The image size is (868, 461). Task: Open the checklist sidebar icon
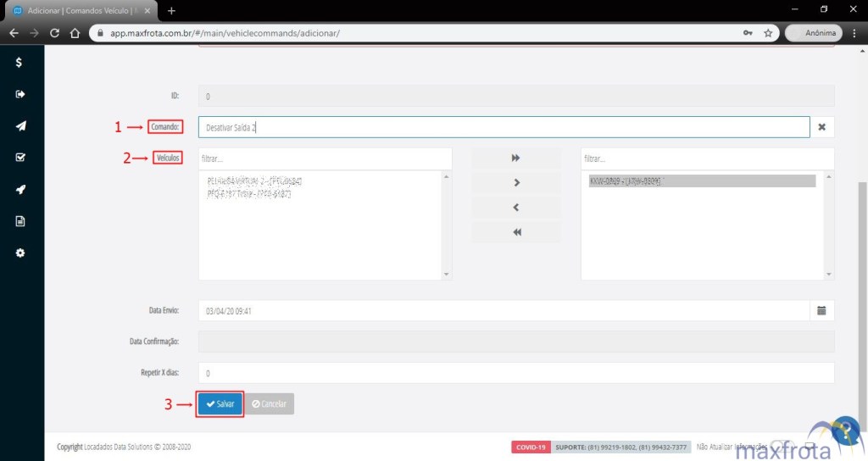pyautogui.click(x=20, y=158)
